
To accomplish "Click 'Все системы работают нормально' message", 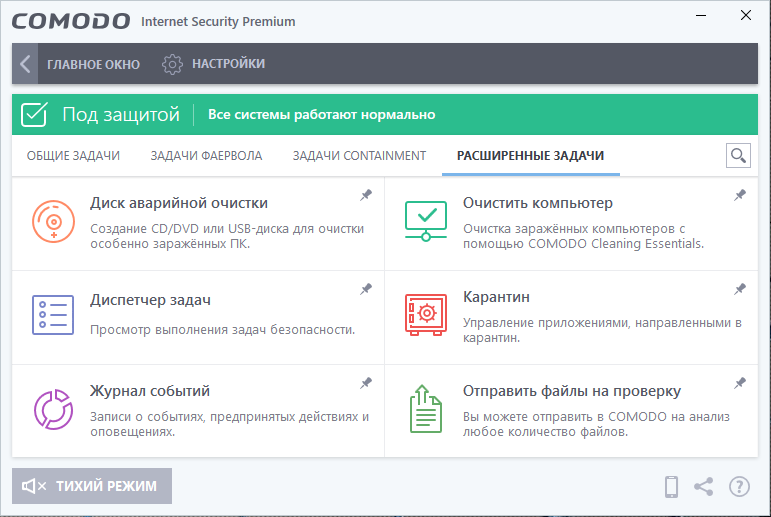I will pos(322,115).
